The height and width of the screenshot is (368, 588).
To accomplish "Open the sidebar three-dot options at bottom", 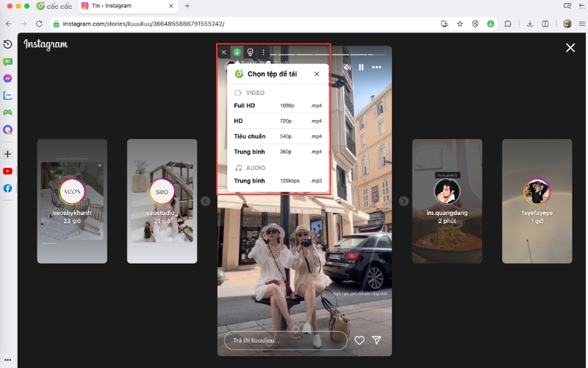I will [x=7, y=360].
